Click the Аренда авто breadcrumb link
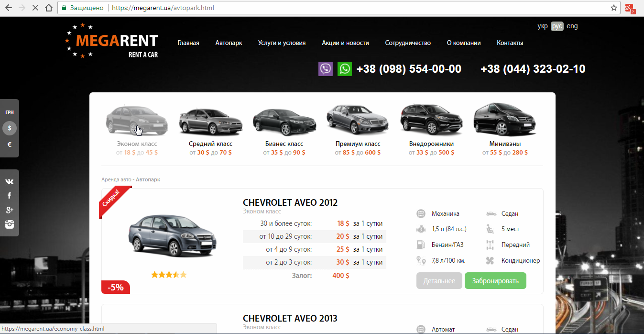 (116, 180)
